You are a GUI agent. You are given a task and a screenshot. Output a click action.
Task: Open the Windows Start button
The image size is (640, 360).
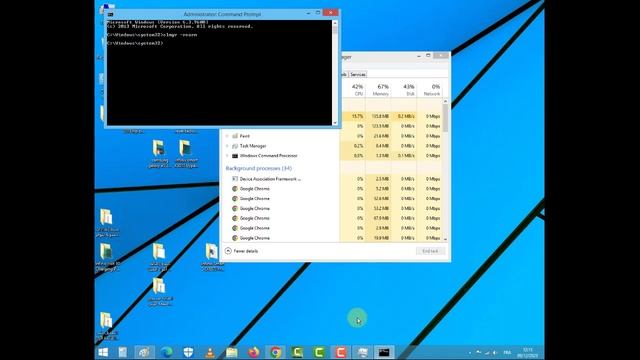point(103,352)
